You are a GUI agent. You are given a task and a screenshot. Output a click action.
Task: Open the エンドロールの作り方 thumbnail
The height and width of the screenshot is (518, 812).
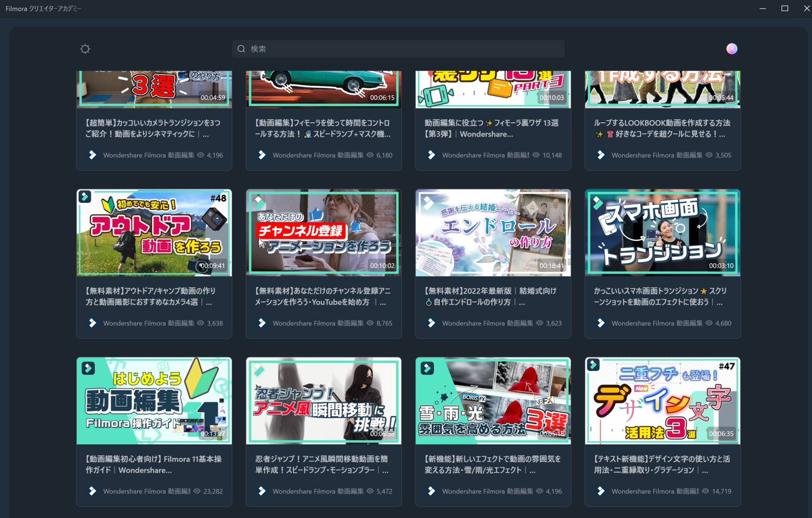coord(493,233)
